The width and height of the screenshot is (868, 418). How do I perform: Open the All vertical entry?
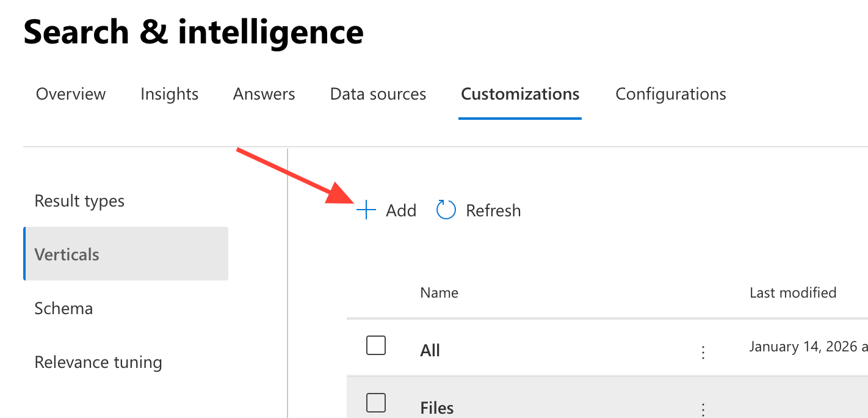pyautogui.click(x=430, y=351)
